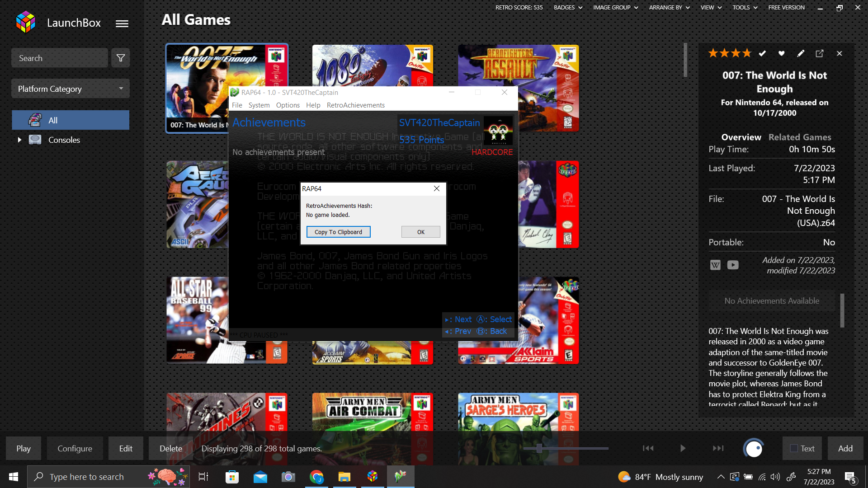Open RetroAchievements menu in RAP64 window
Image resolution: width=868 pixels, height=488 pixels.
pyautogui.click(x=356, y=105)
